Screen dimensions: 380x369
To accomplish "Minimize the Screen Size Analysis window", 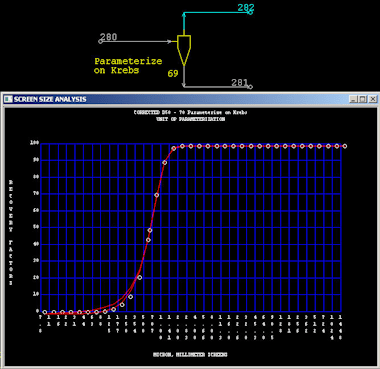I will [x=353, y=99].
